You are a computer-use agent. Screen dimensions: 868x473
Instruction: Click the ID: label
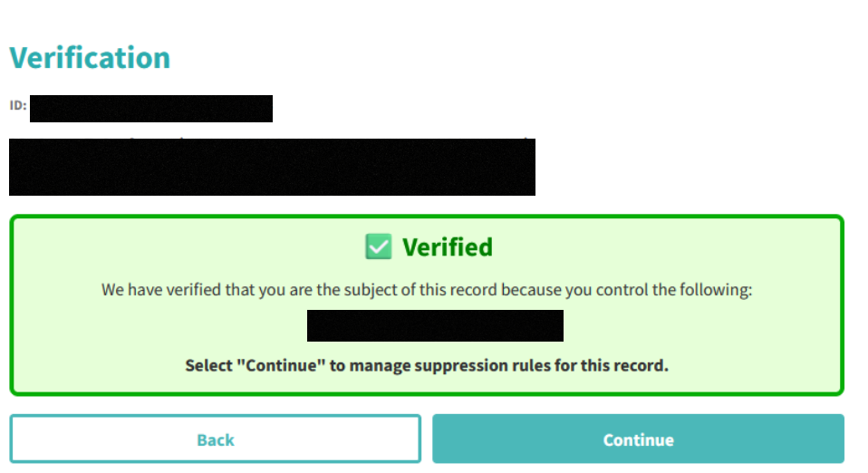(18, 105)
